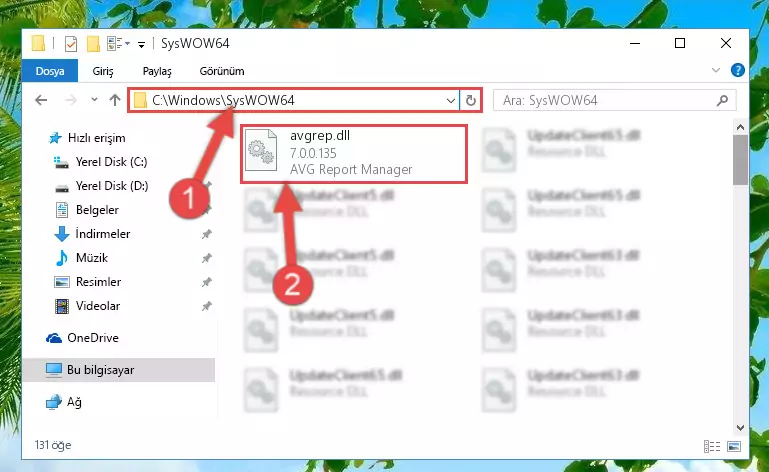Switch to the Paylaş ribbon tab
This screenshot has height=472, width=769.
157,71
